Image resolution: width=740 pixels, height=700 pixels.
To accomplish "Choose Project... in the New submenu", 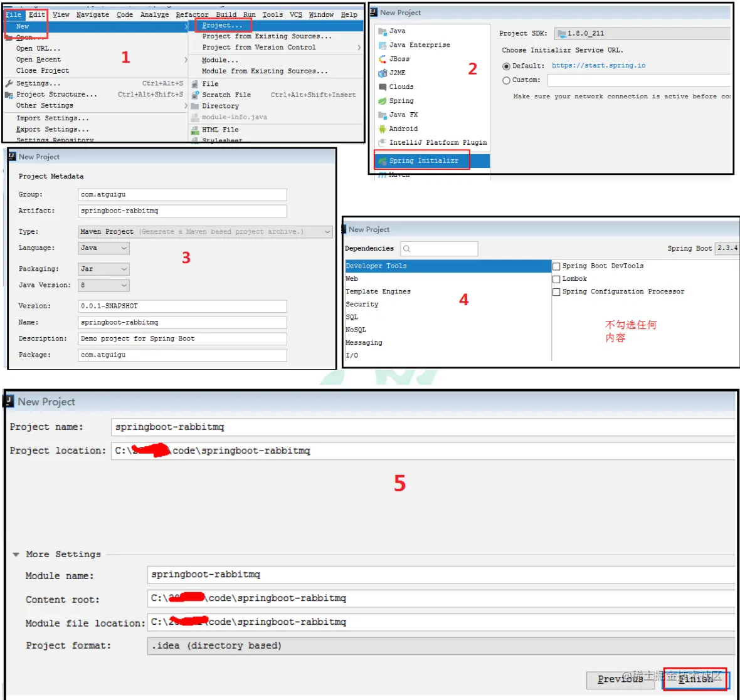I will [x=277, y=26].
